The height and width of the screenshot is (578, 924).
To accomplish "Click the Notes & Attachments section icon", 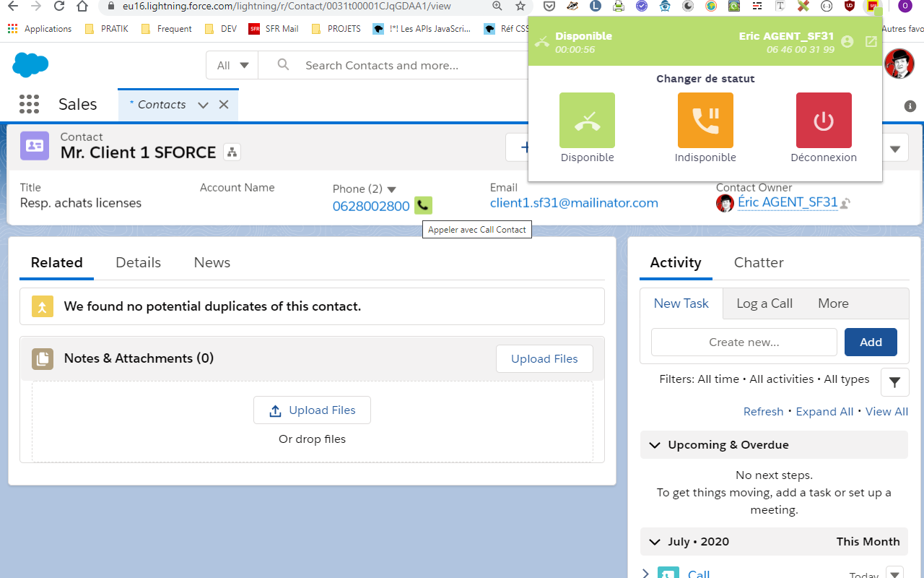I will pos(43,358).
